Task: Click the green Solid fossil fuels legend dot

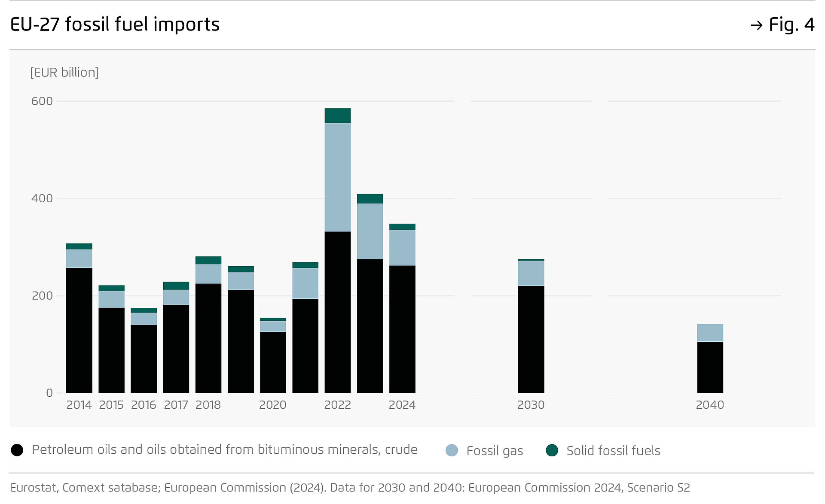Action: [x=552, y=450]
